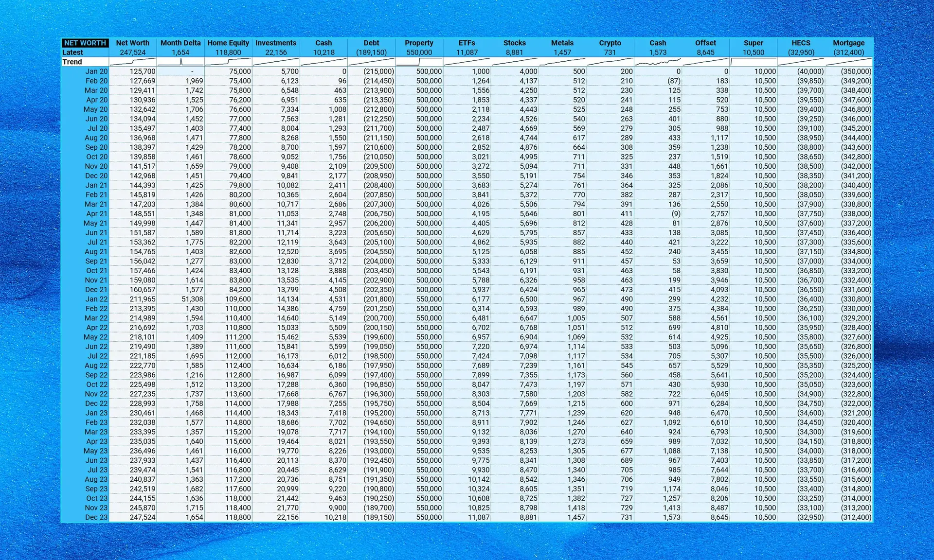Click the latest net worth value 247,524
Screen dimensions: 934x560
[133, 52]
